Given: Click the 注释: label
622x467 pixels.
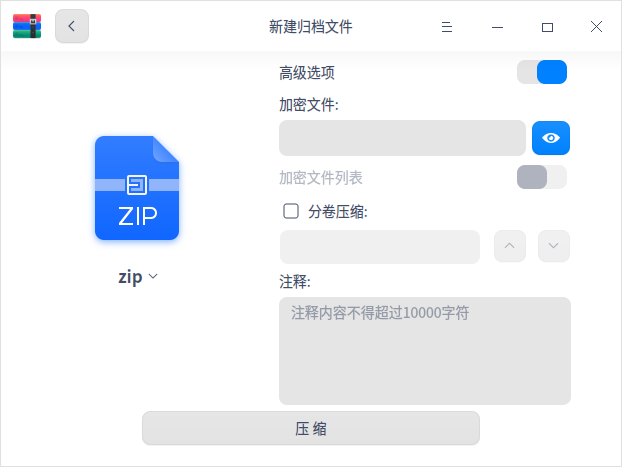Looking at the screenshot, I should pos(295,282).
